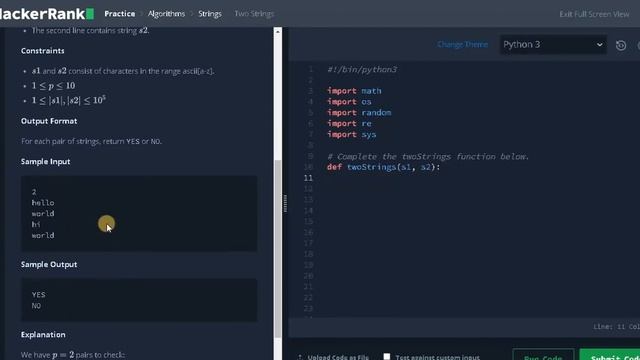Image resolution: width=640 pixels, height=360 pixels.
Task: Select the Two Strings breadcrumb
Action: (254, 14)
